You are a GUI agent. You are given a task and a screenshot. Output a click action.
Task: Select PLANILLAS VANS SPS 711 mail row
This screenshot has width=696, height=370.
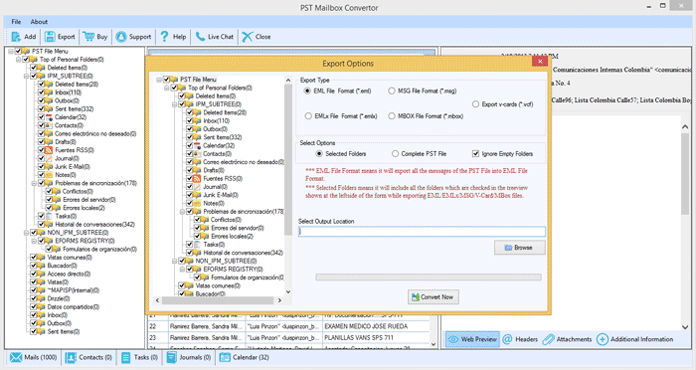click(289, 338)
